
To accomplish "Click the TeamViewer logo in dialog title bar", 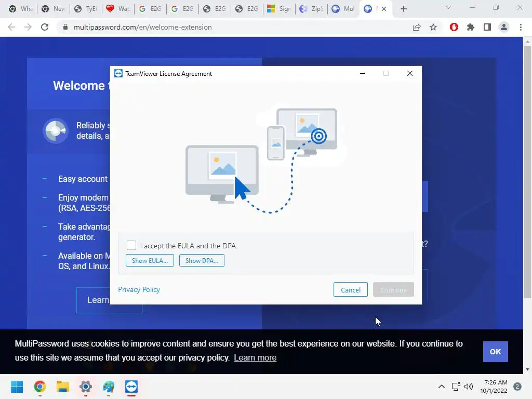I will [118, 73].
